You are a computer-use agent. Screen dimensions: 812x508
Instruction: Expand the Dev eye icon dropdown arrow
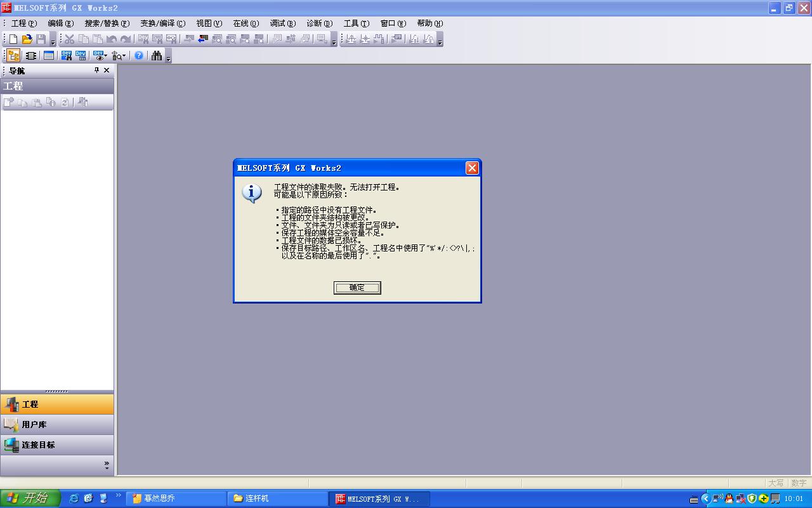click(106, 56)
